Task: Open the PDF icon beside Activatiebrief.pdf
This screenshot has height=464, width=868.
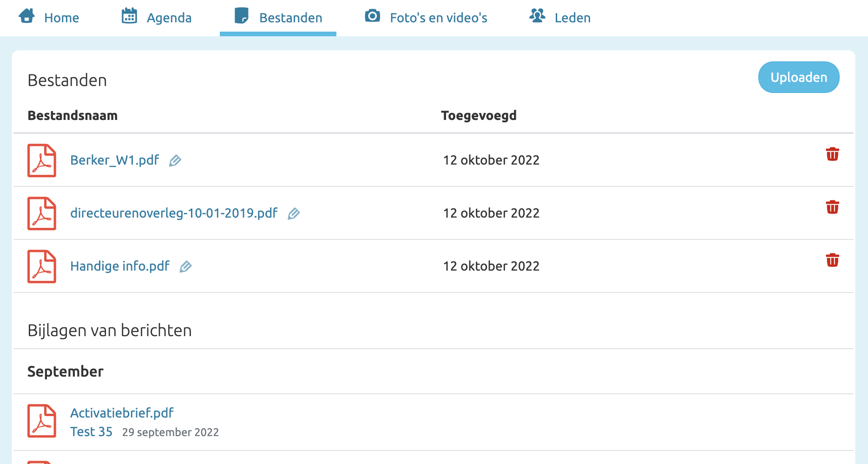Action: [41, 421]
